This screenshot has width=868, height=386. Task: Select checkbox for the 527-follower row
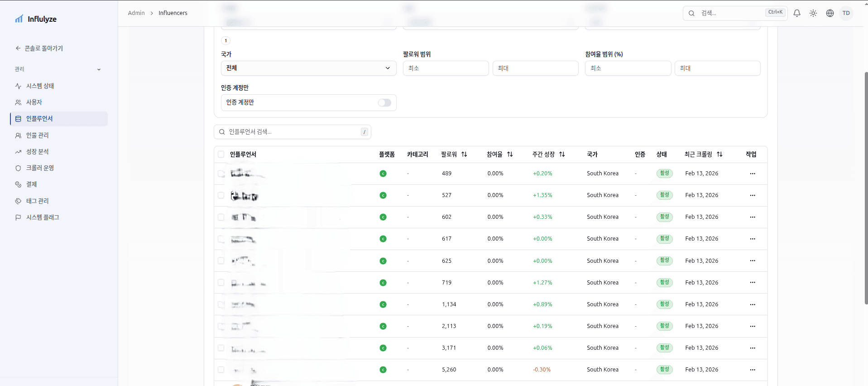(x=221, y=195)
